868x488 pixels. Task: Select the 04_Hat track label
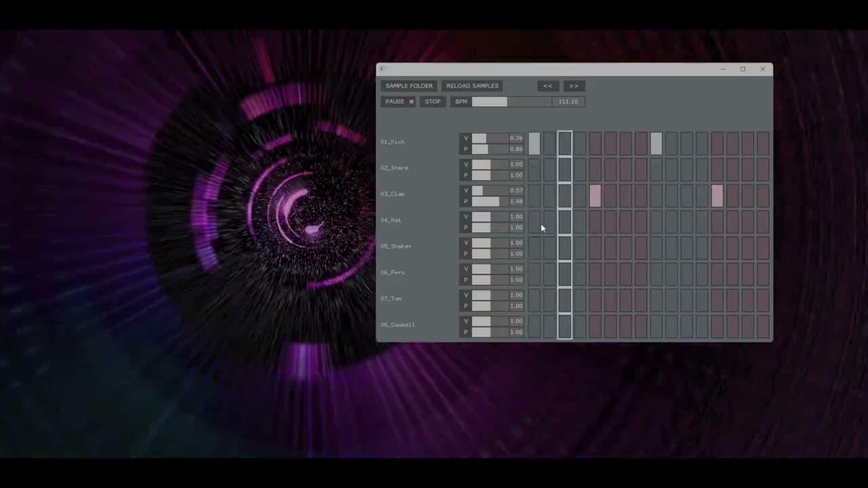point(391,220)
